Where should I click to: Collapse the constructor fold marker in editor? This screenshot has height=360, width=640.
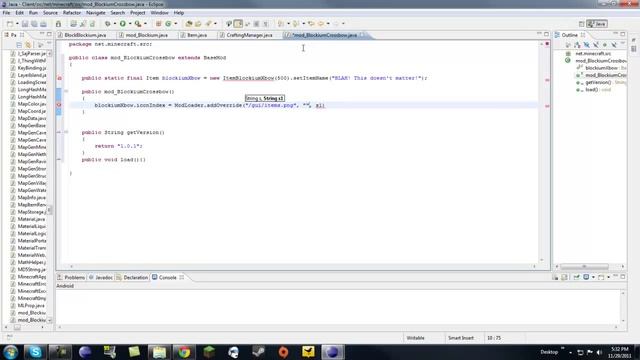tap(66, 91)
